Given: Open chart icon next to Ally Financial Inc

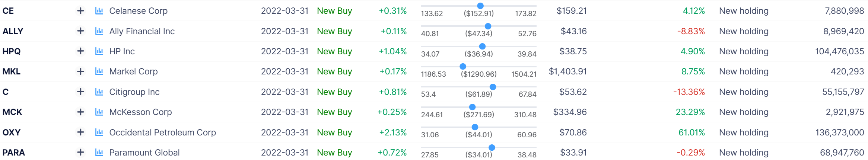Looking at the screenshot, I should (x=99, y=31).
